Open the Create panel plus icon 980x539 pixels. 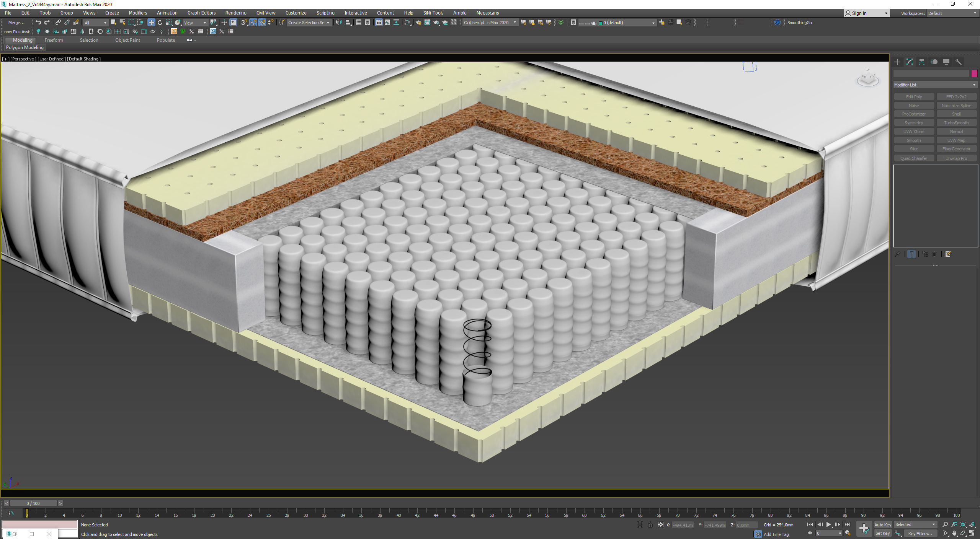pyautogui.click(x=897, y=62)
